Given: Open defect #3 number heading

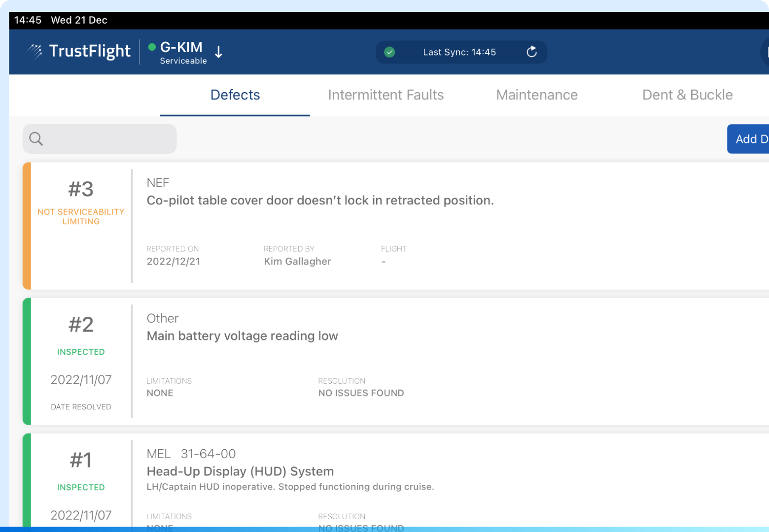Looking at the screenshot, I should click(81, 189).
